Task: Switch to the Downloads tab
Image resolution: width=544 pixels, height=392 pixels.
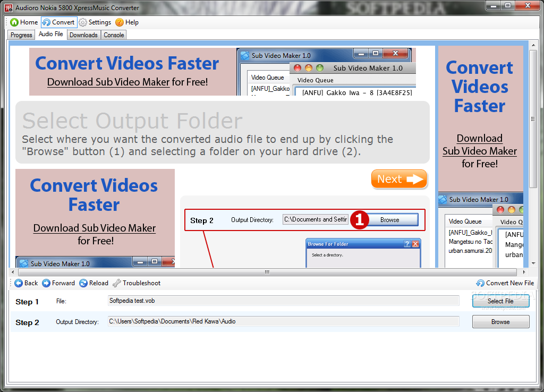Action: (x=83, y=35)
